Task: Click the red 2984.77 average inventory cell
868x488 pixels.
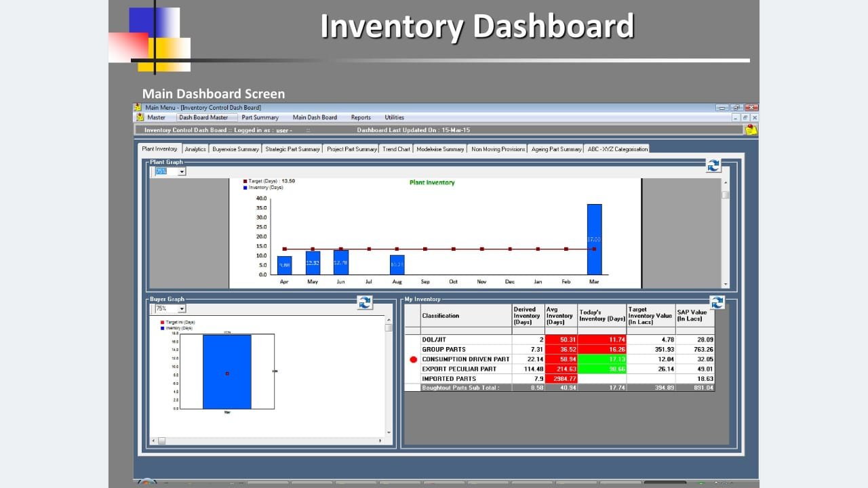Action: coord(561,379)
